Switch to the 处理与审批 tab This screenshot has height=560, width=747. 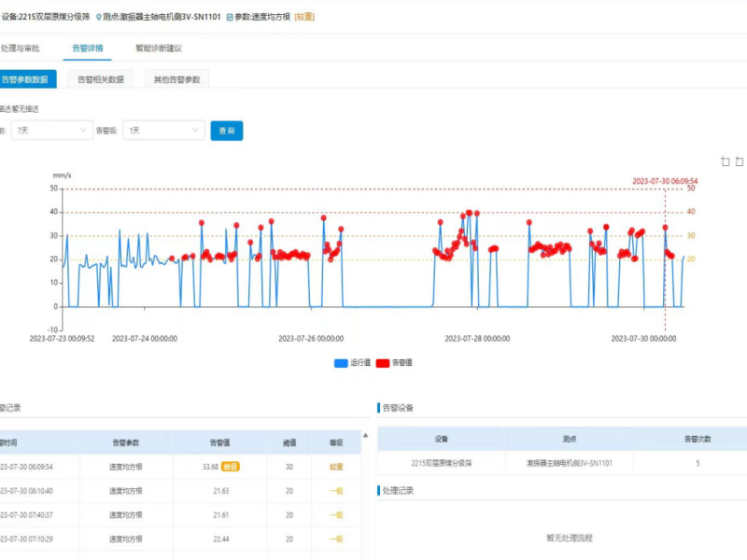(21, 48)
